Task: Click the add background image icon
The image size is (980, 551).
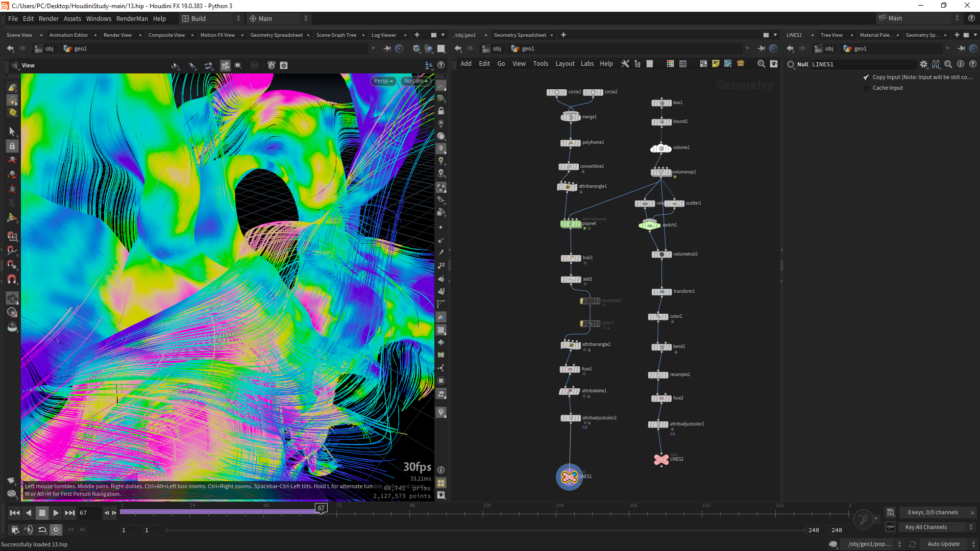Action: click(728, 64)
